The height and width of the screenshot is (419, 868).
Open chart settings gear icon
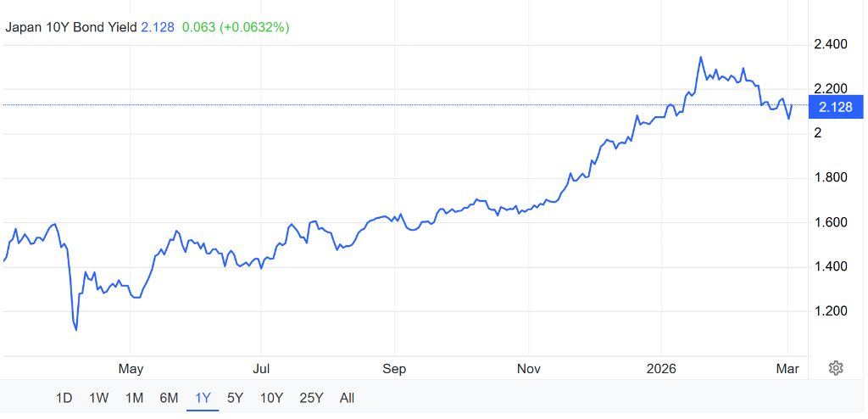pos(836,367)
